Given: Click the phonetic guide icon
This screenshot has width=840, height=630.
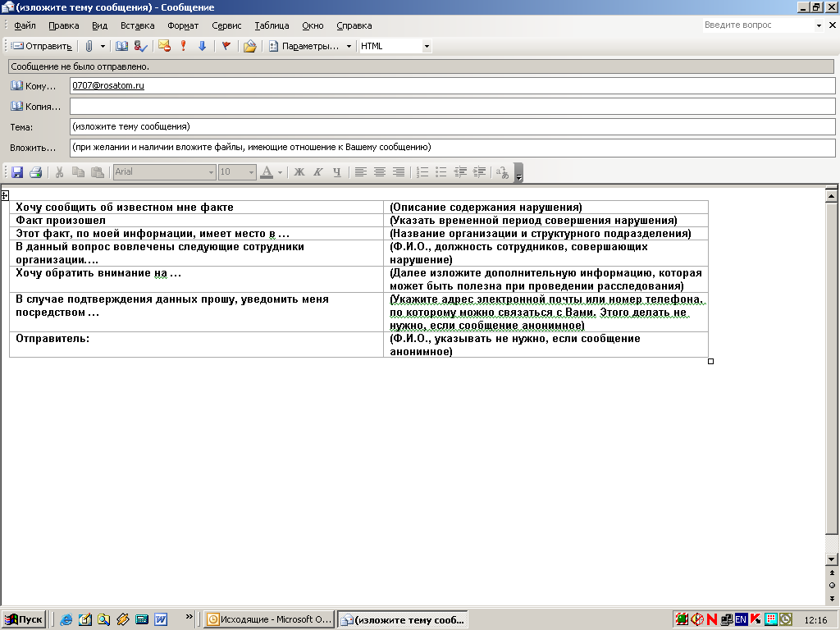Looking at the screenshot, I should tap(503, 172).
